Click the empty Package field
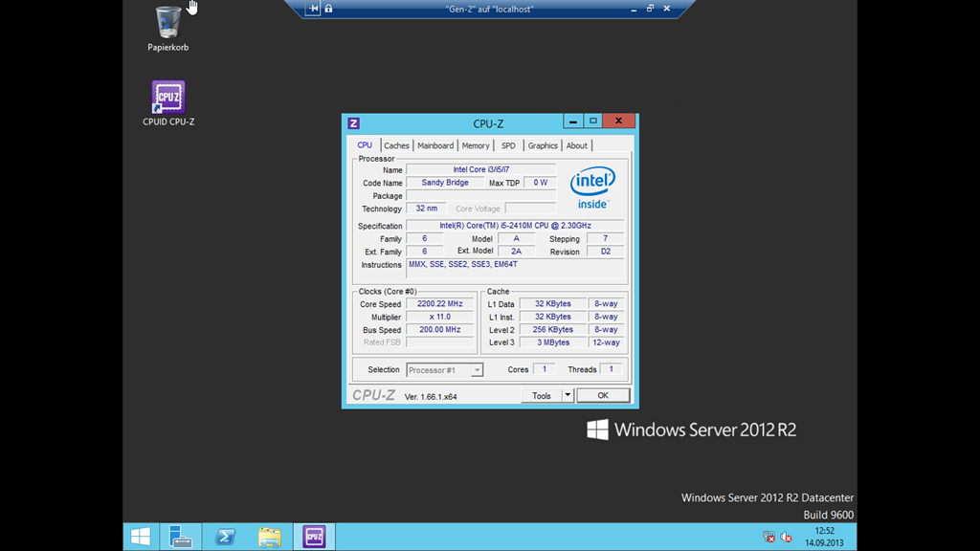980x551 pixels. pyautogui.click(x=480, y=195)
